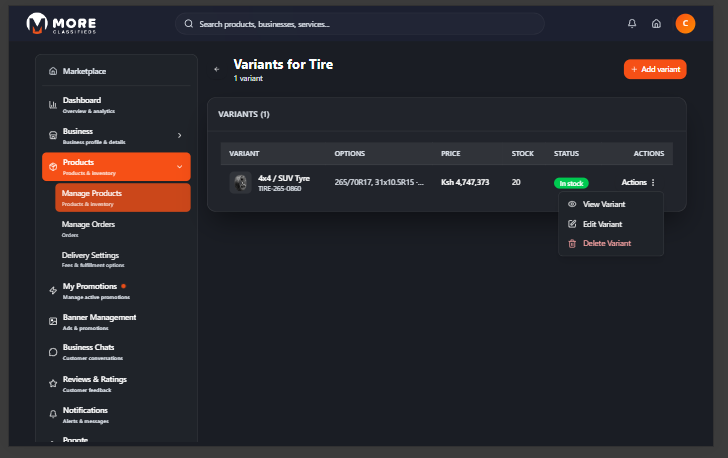
Task: Click the home icon in top bar
Action: coord(656,24)
